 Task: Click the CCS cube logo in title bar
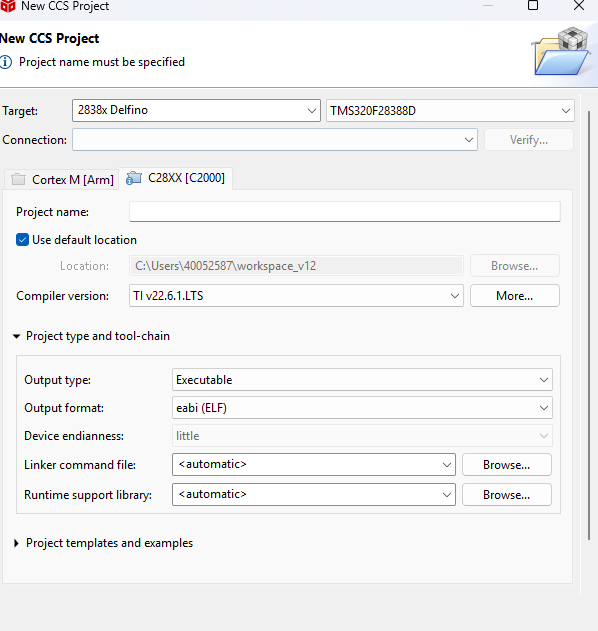click(x=7, y=6)
